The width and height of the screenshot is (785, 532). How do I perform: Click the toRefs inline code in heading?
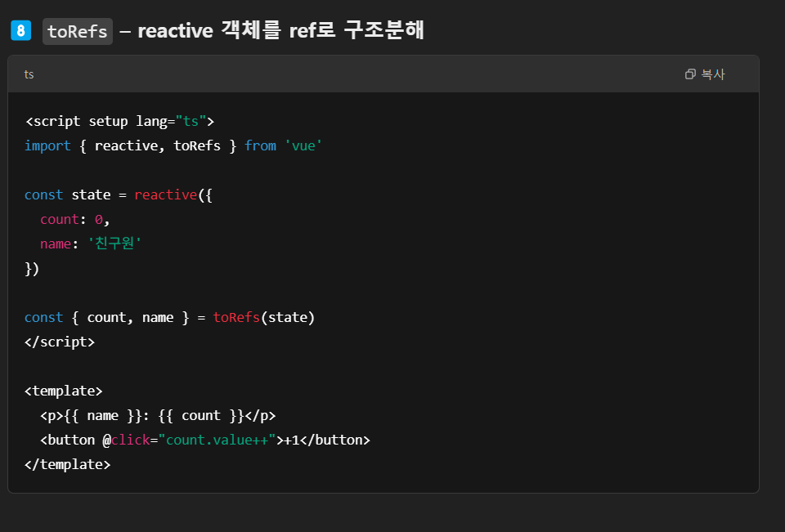point(78,32)
